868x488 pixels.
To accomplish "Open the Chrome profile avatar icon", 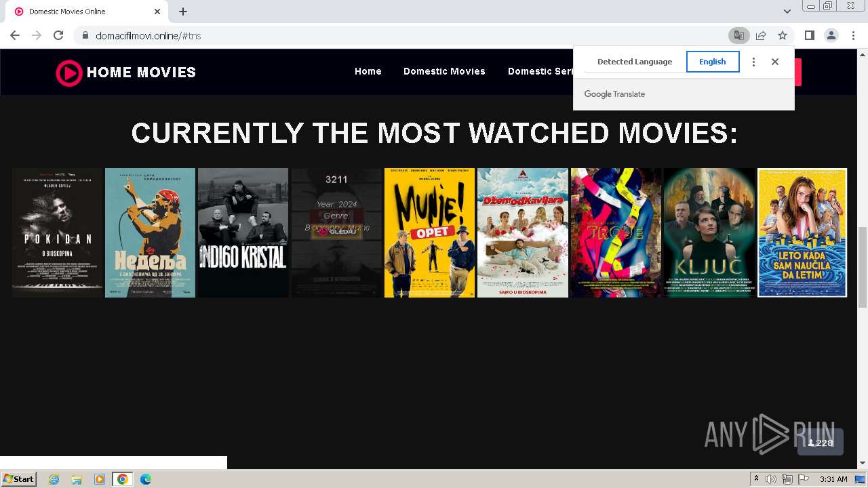I will point(831,35).
